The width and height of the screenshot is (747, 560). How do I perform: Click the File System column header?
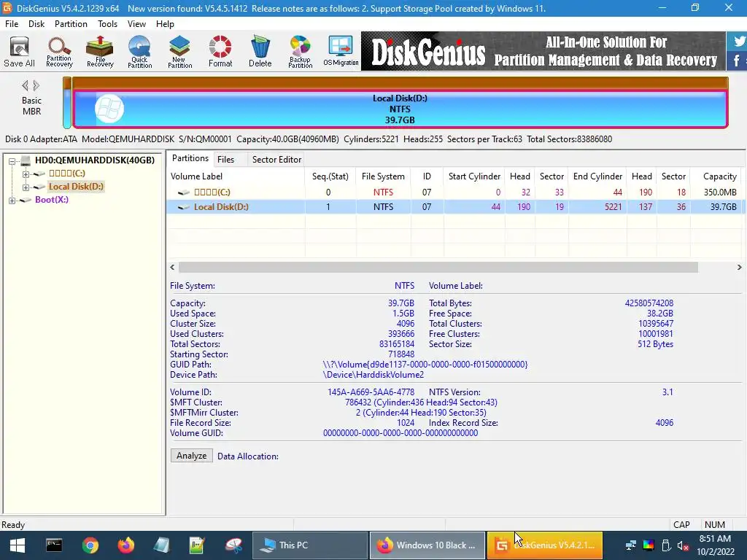[383, 176]
